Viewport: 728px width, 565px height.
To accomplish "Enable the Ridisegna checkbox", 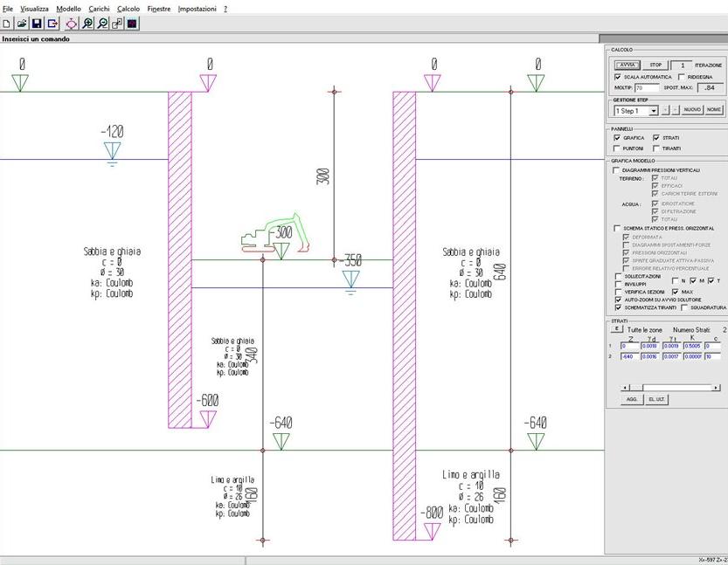I will pos(681,77).
